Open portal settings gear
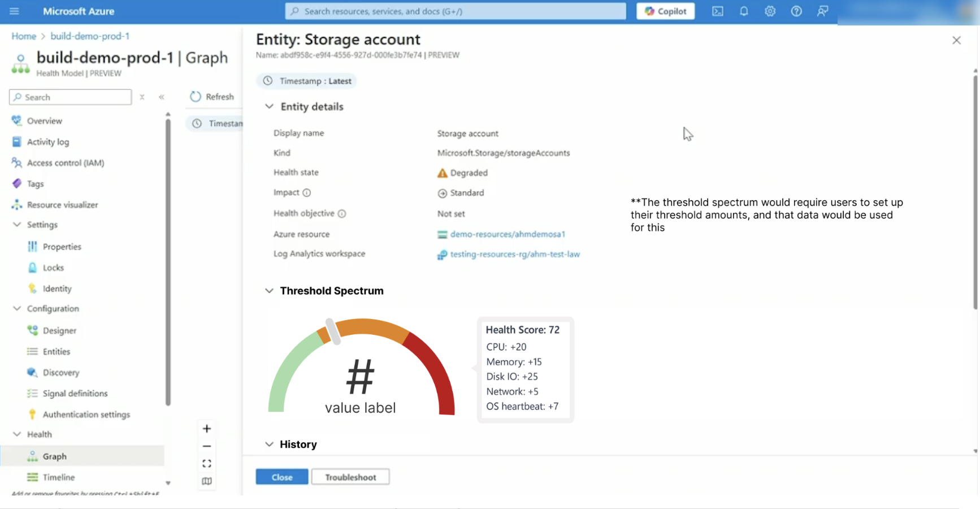 [x=770, y=11]
